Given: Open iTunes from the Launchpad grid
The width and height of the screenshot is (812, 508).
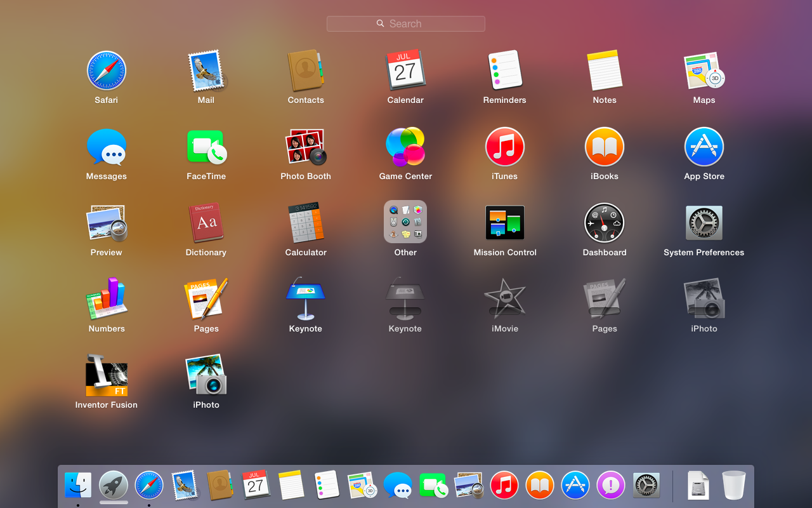Looking at the screenshot, I should tap(505, 147).
